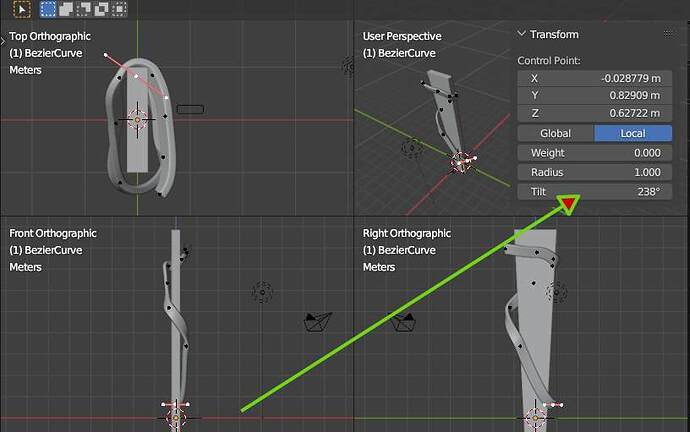Choose the Invert Selection mode icon
This screenshot has height=432, width=690.
(101, 9)
